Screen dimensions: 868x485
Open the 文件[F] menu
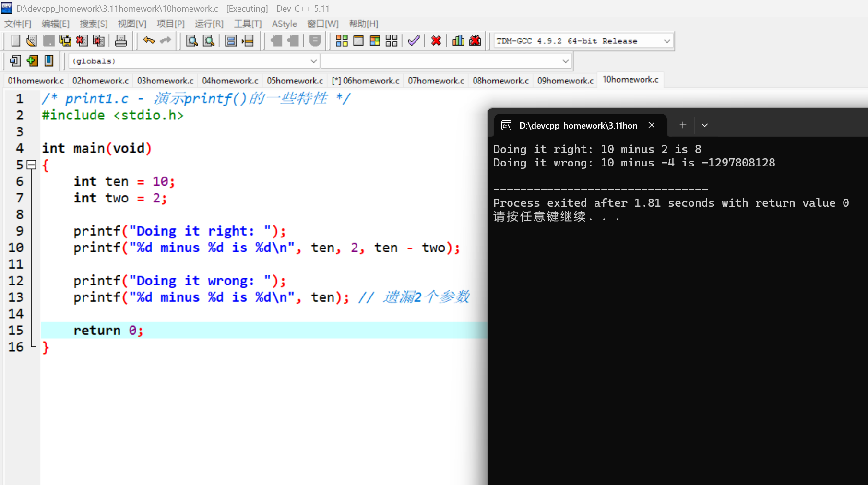tap(18, 24)
